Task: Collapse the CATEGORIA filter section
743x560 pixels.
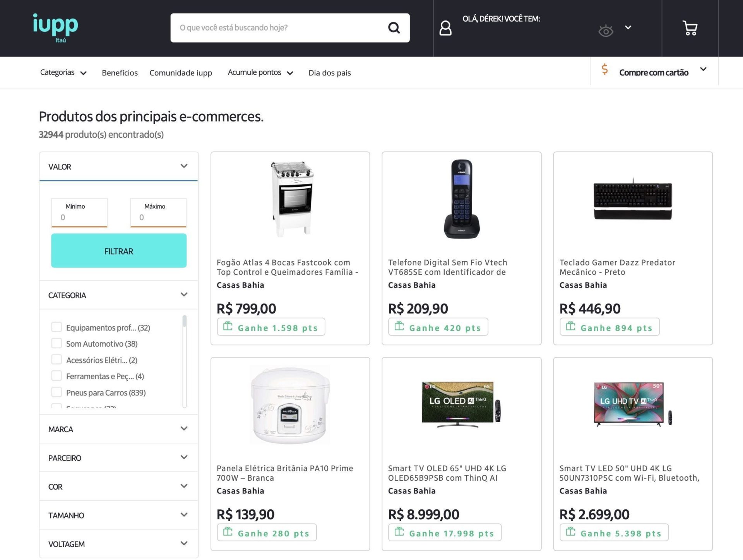Action: coord(118,295)
